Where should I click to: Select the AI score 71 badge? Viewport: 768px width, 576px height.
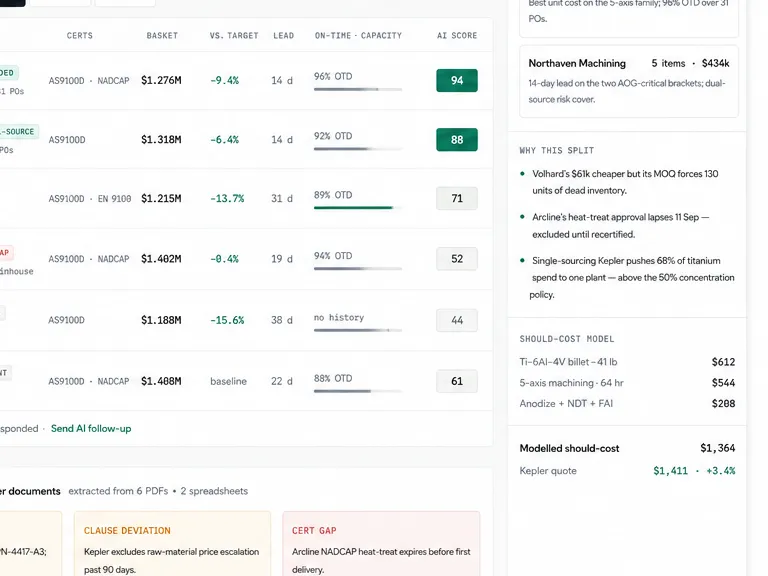pos(456,198)
